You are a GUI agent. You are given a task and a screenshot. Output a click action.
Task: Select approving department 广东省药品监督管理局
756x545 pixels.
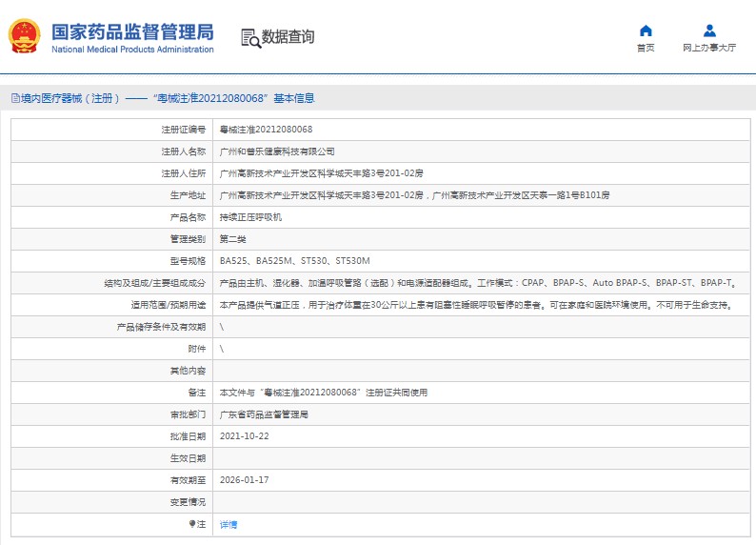click(x=264, y=414)
